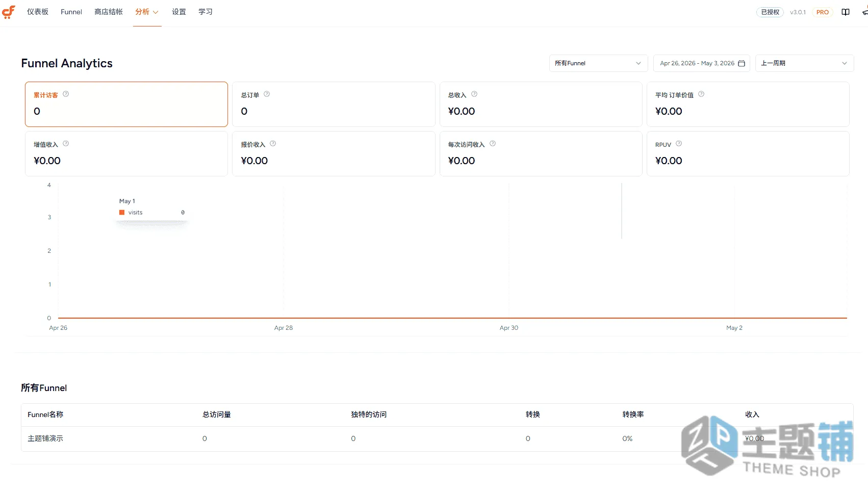Click the May 2 axis label
The width and height of the screenshot is (868, 493).
pos(734,328)
